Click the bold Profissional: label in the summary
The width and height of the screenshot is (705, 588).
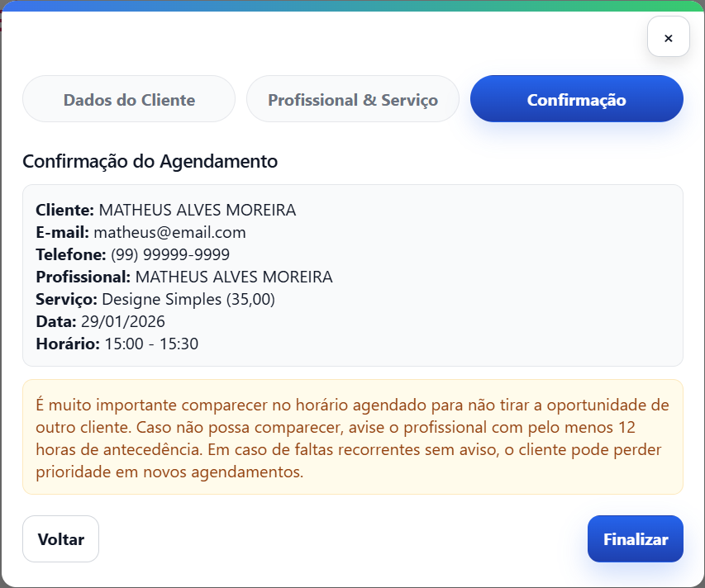pos(83,277)
